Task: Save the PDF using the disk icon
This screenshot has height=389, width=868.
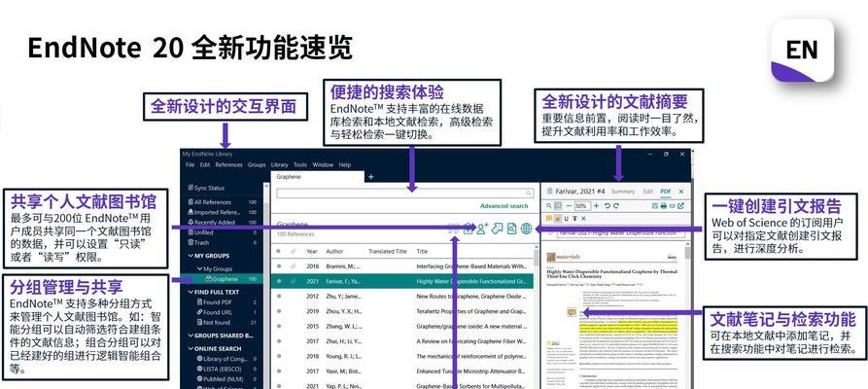Action: coord(655,205)
